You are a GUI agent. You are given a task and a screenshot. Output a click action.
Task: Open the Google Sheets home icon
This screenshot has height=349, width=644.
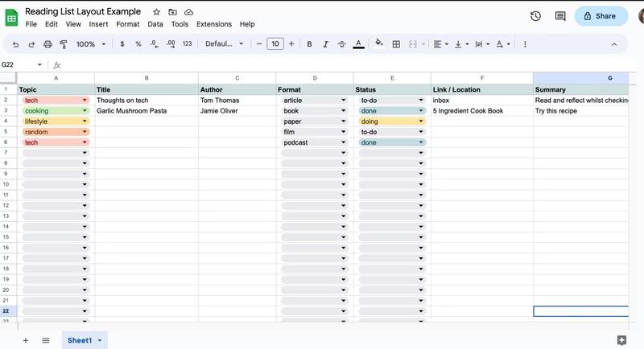pyautogui.click(x=11, y=18)
